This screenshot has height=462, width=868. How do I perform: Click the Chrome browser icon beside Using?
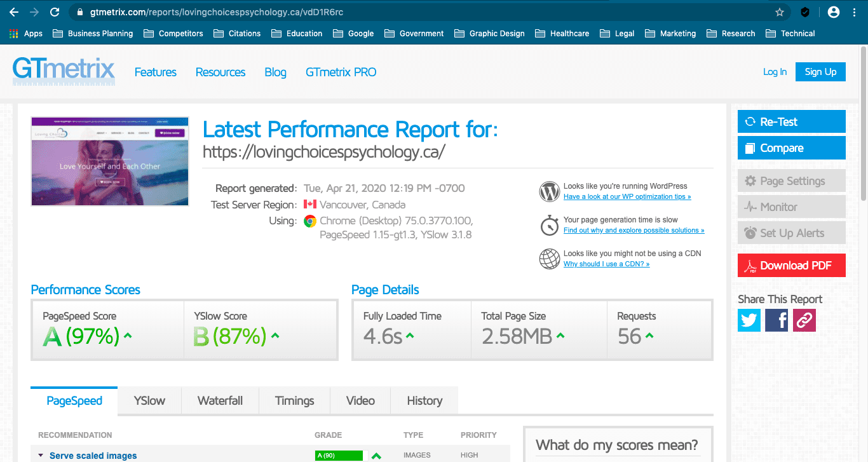310,221
